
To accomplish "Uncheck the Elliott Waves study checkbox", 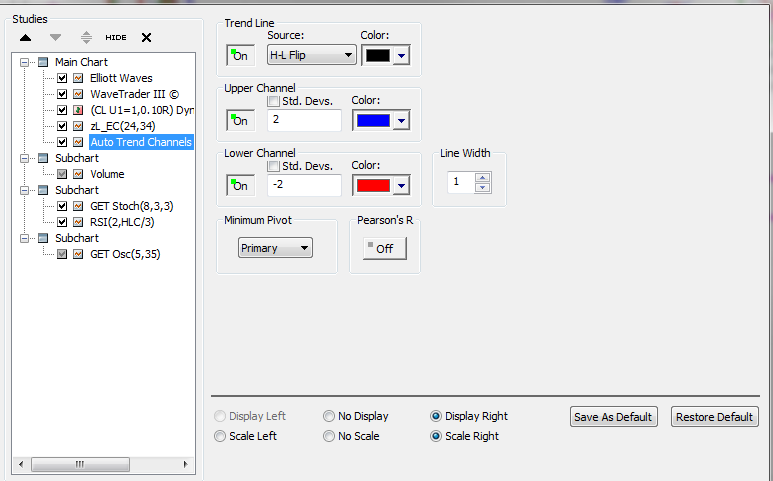I will tap(62, 78).
